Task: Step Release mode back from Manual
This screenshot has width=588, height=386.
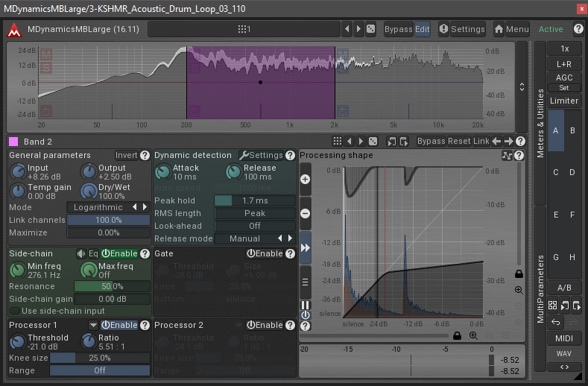Action: click(x=279, y=238)
